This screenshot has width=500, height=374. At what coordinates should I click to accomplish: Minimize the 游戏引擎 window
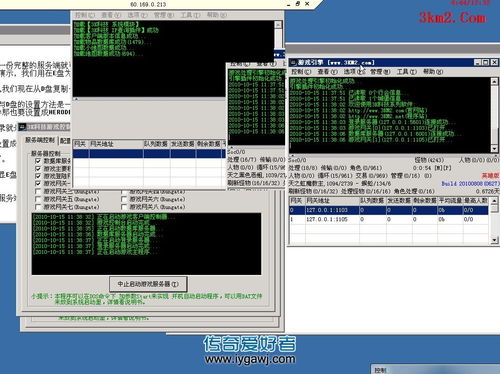pos(478,62)
